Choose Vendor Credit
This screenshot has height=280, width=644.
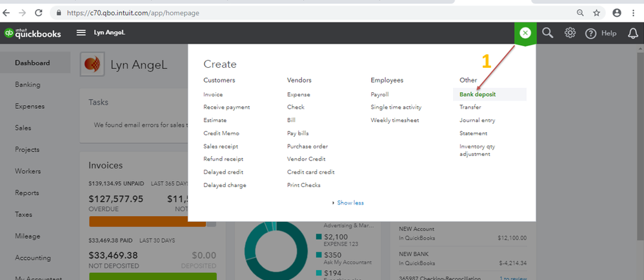pos(307,159)
